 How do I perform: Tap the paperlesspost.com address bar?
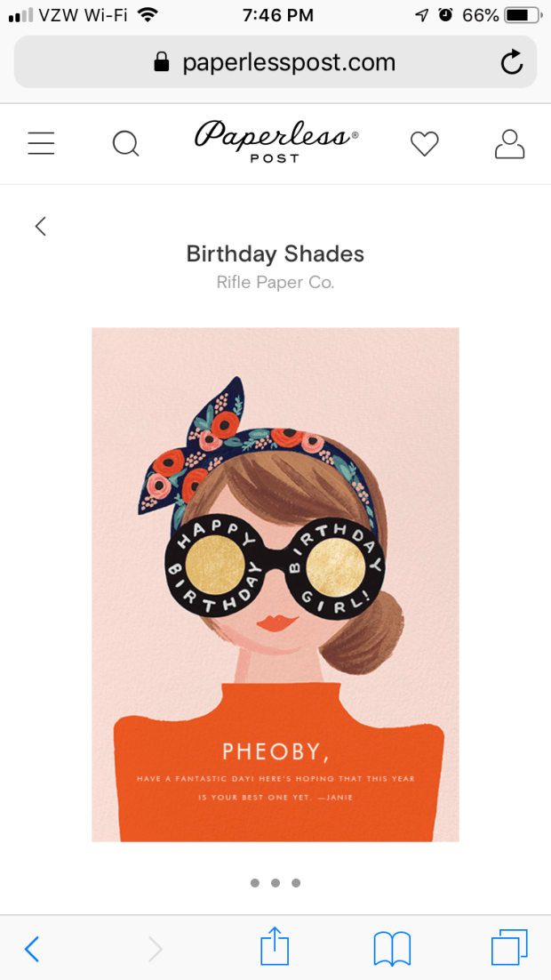275,62
